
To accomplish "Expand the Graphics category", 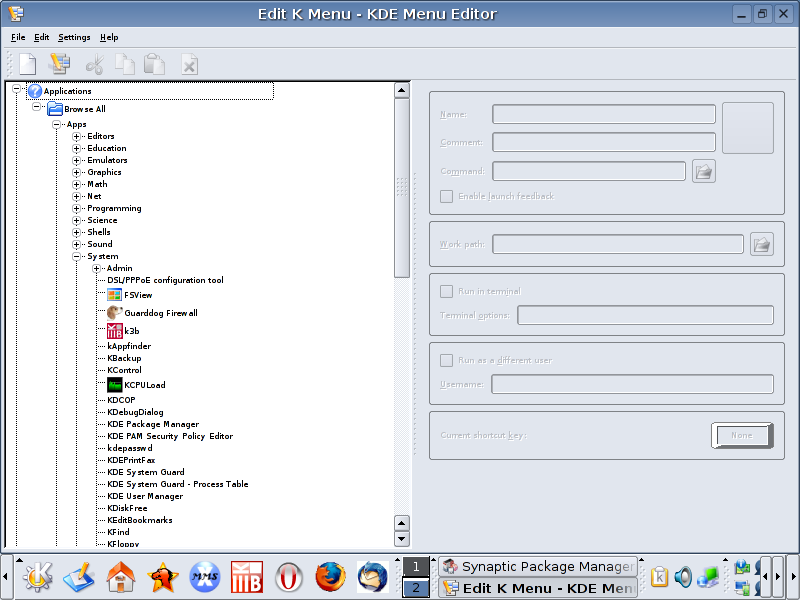I will coord(77,172).
